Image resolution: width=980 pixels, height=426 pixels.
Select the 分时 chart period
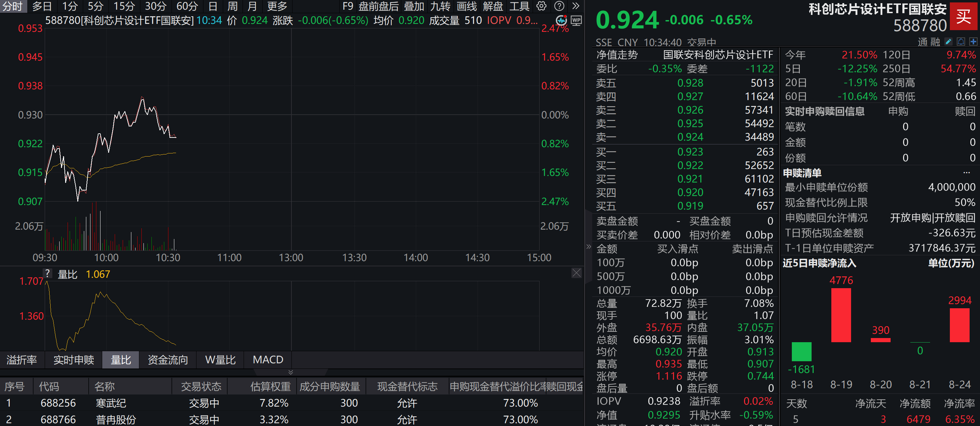point(12,6)
